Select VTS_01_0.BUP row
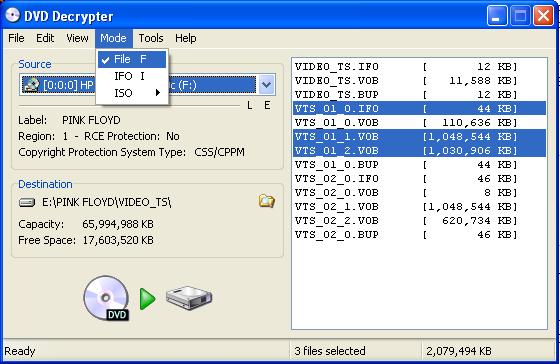560x364 pixels. click(x=419, y=165)
